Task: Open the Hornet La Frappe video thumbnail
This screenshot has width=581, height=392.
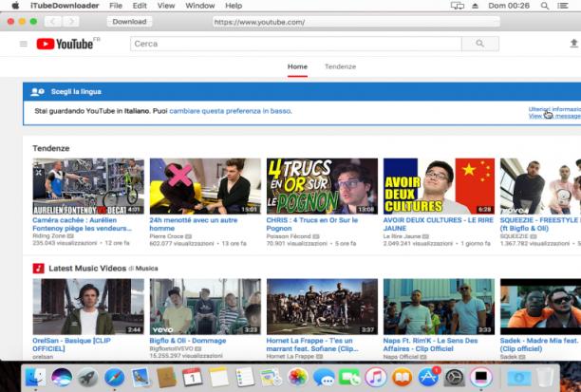Action: click(x=322, y=307)
